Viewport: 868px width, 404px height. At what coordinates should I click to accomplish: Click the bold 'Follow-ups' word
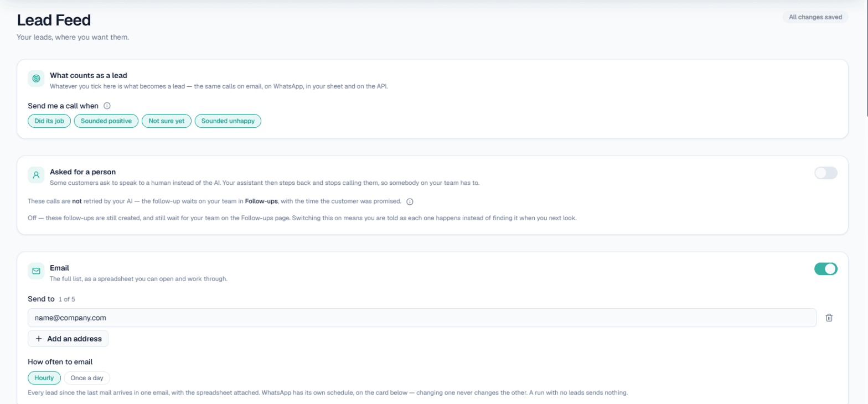tap(261, 201)
